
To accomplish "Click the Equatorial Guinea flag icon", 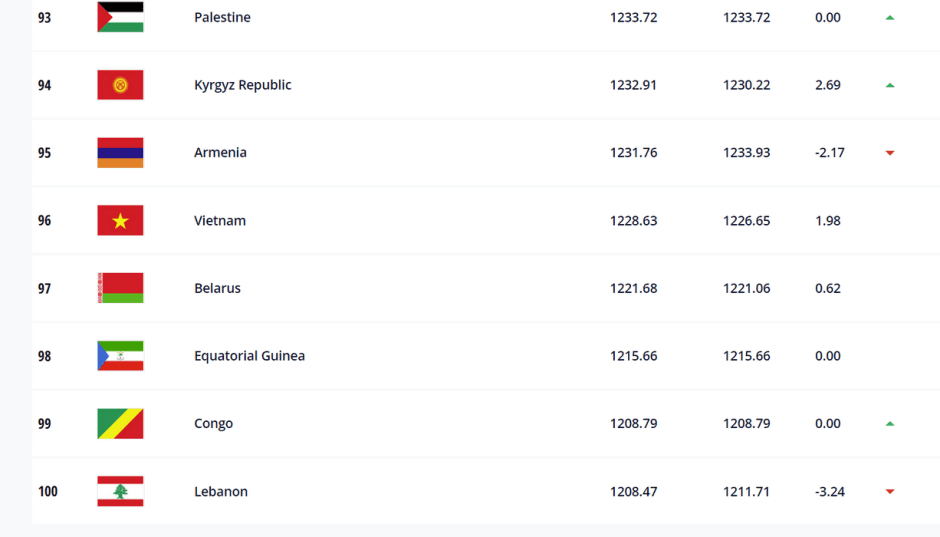I will coord(120,356).
